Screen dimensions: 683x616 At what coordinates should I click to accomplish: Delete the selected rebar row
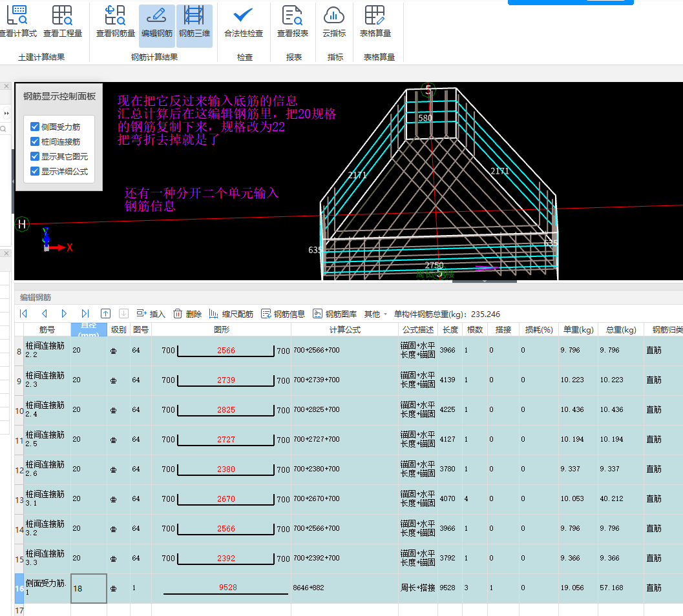[x=187, y=314]
